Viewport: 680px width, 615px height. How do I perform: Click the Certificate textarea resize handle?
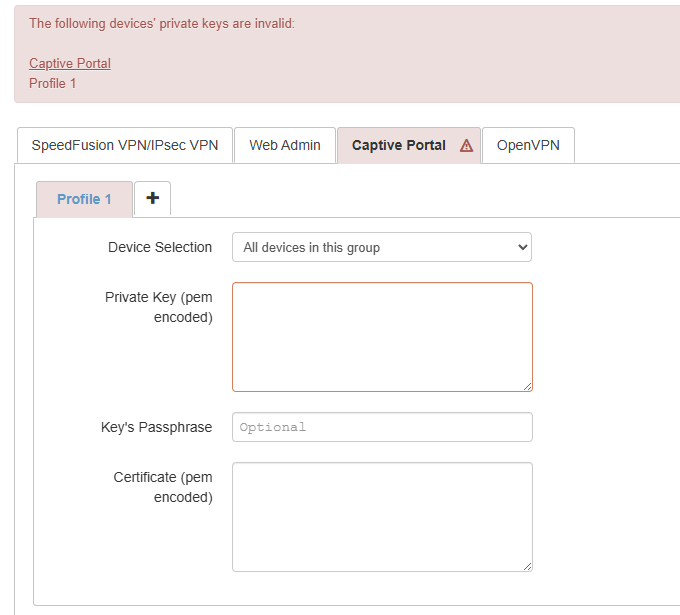click(x=527, y=566)
